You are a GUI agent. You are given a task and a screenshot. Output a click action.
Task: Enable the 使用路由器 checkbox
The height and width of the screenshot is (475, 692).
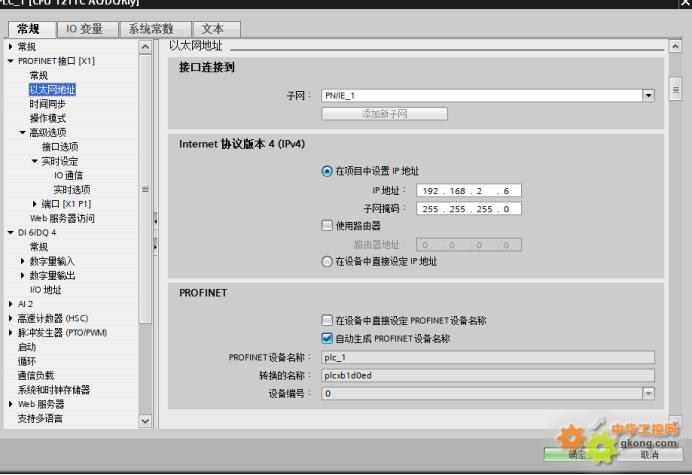coord(327,225)
